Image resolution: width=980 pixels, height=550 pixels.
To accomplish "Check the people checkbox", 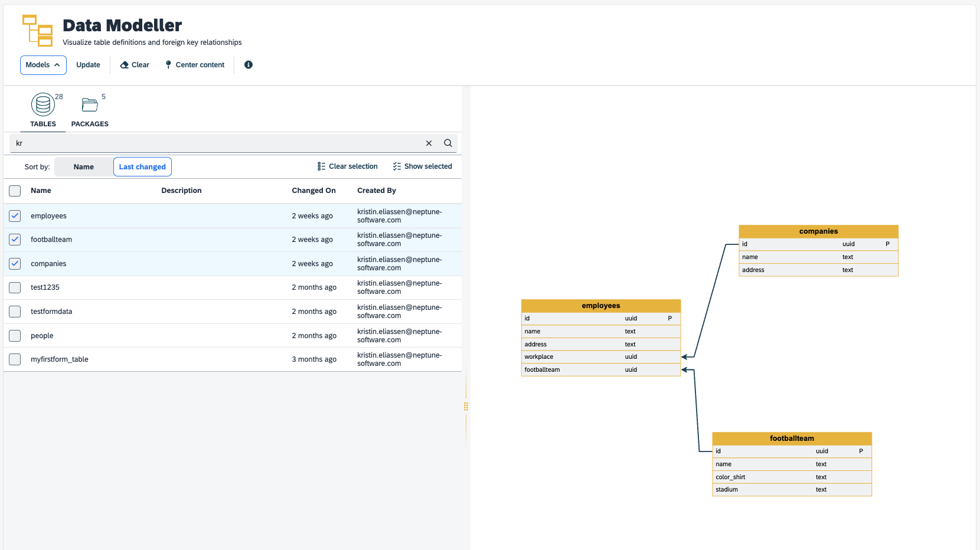I will 15,336.
